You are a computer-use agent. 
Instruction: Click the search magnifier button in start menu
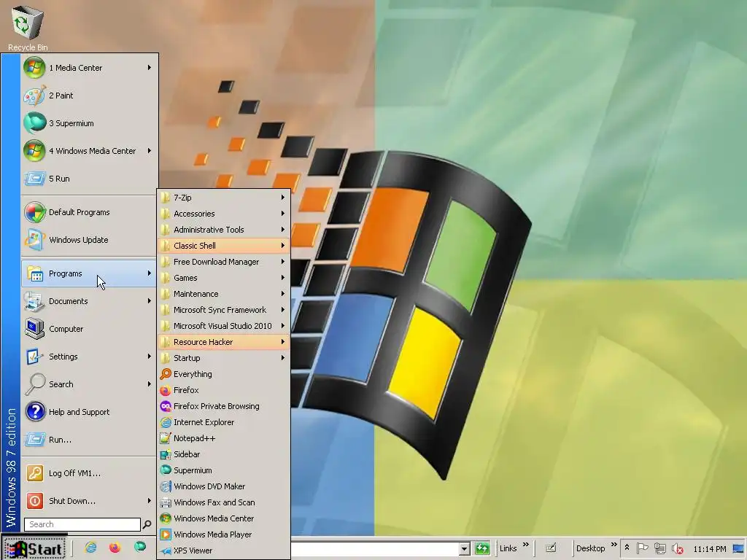147,524
